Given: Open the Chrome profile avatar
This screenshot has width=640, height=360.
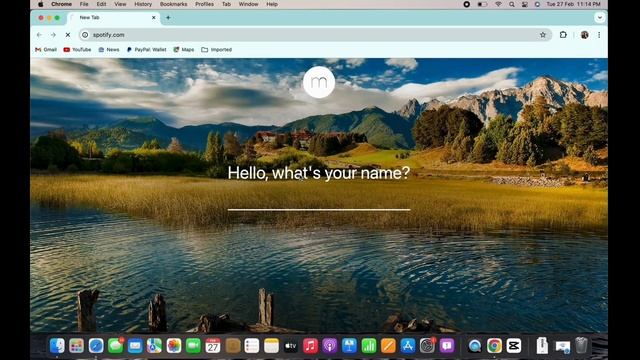Looking at the screenshot, I should (584, 35).
